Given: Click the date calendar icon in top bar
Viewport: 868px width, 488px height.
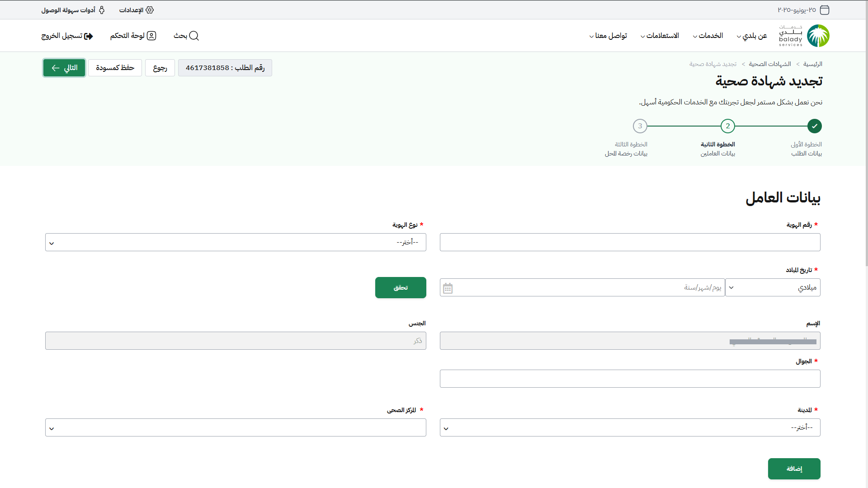Looking at the screenshot, I should point(825,10).
